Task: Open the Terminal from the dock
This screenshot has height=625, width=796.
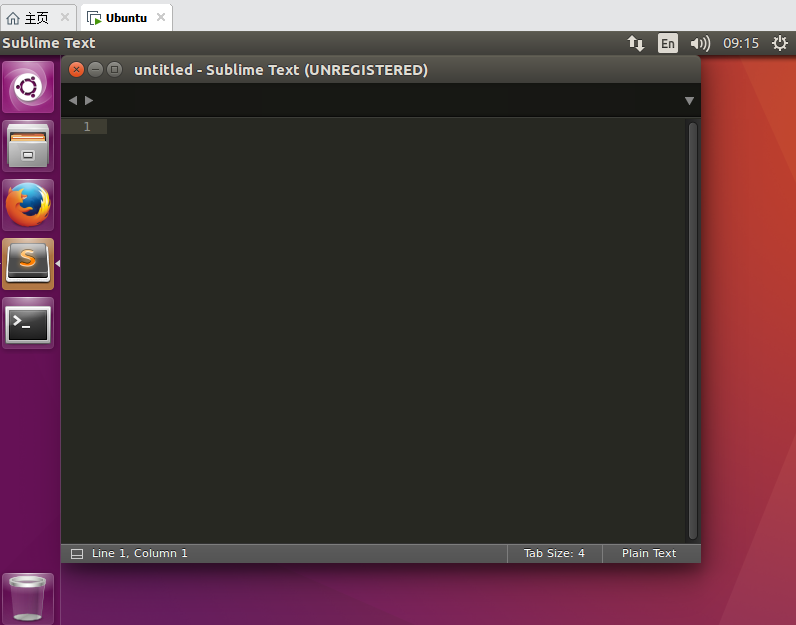Action: point(28,323)
